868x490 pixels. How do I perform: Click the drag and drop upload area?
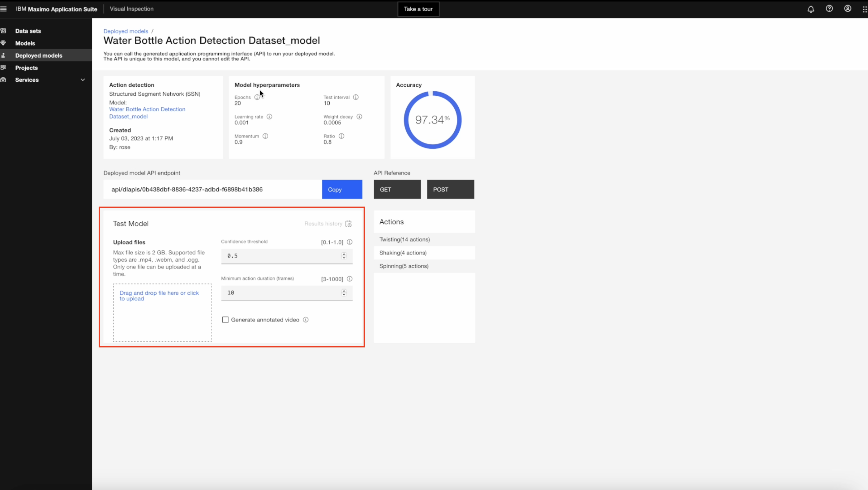tap(162, 313)
